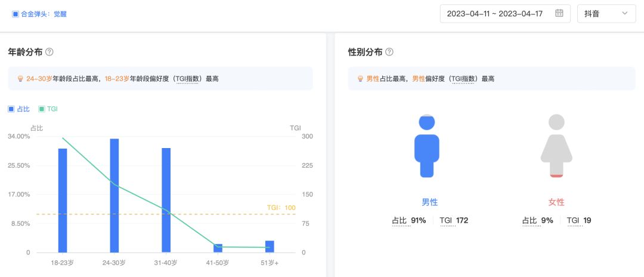This screenshot has height=277, width=644.
Task: Click calendar icon in date range field
Action: point(559,13)
